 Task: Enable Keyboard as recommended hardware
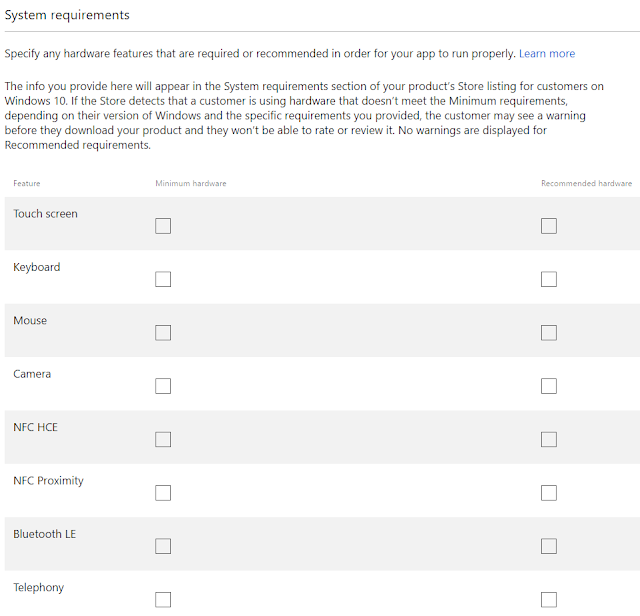coord(549,279)
